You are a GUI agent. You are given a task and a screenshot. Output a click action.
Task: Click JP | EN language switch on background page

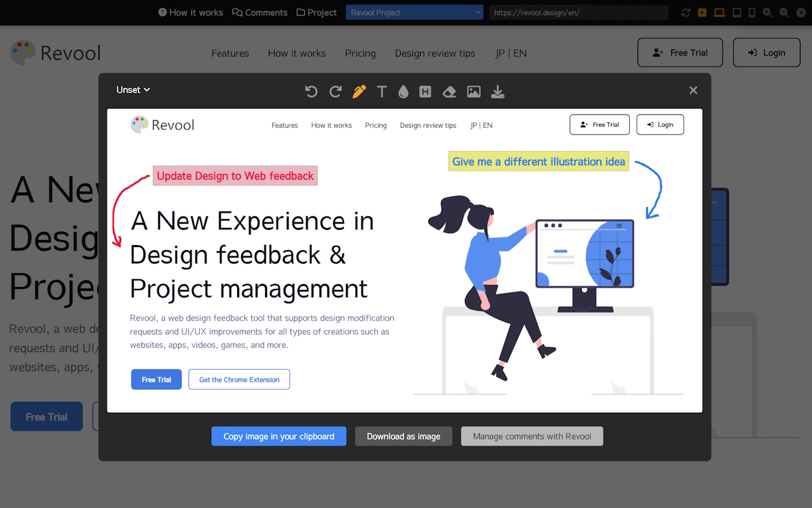511,53
